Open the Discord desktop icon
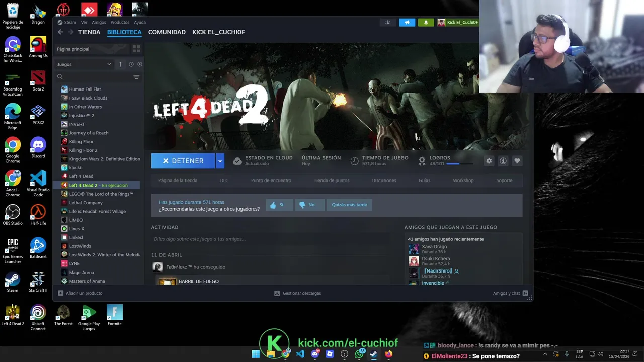644x362 pixels. [x=38, y=148]
